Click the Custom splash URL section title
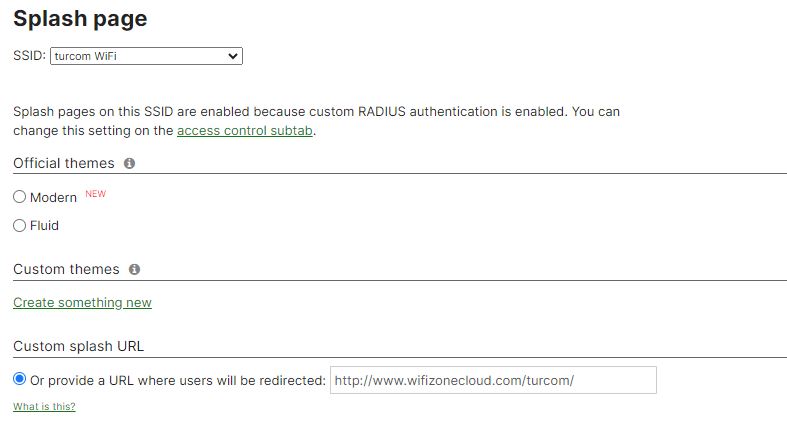 (78, 346)
